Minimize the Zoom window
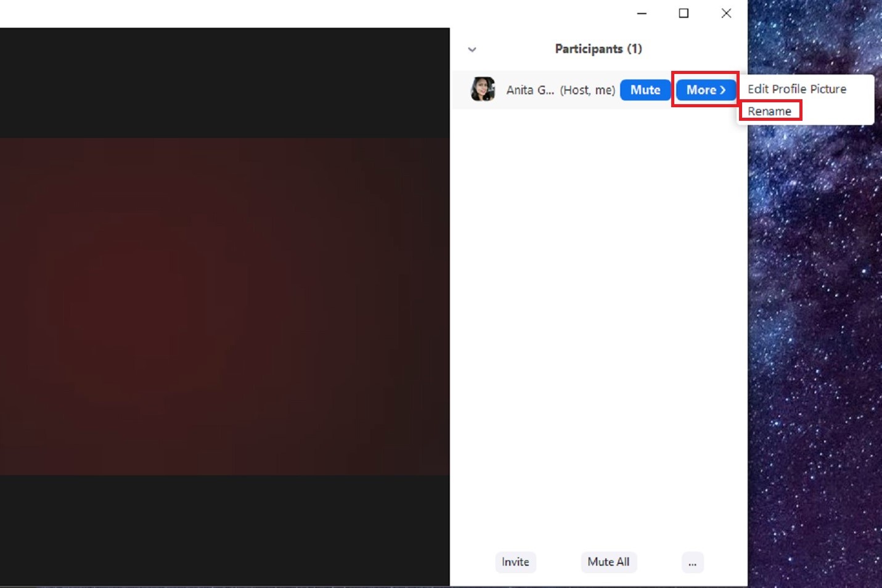 tap(642, 13)
